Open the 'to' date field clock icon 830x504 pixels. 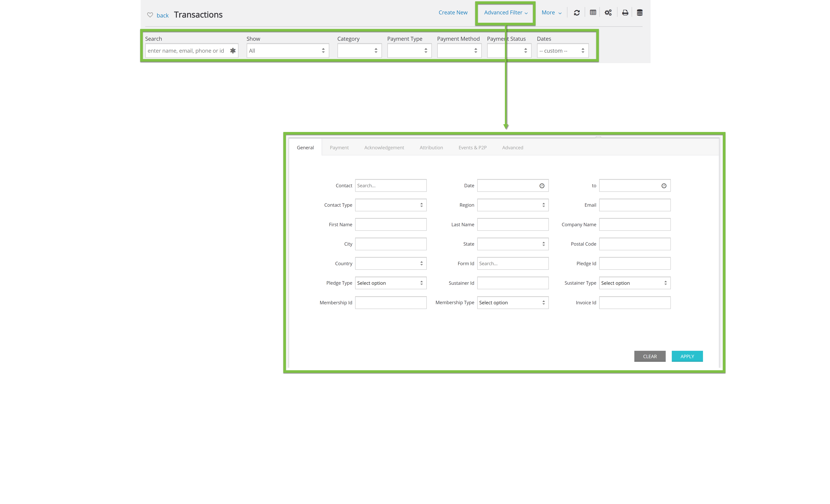664,185
